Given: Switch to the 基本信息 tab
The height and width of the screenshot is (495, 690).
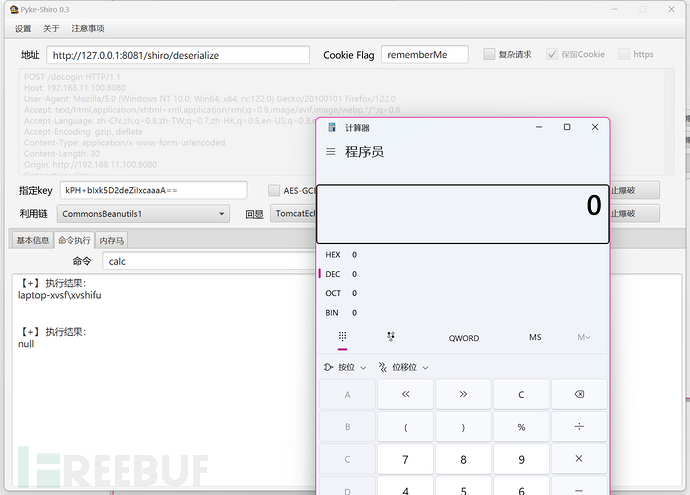Looking at the screenshot, I should coord(31,240).
